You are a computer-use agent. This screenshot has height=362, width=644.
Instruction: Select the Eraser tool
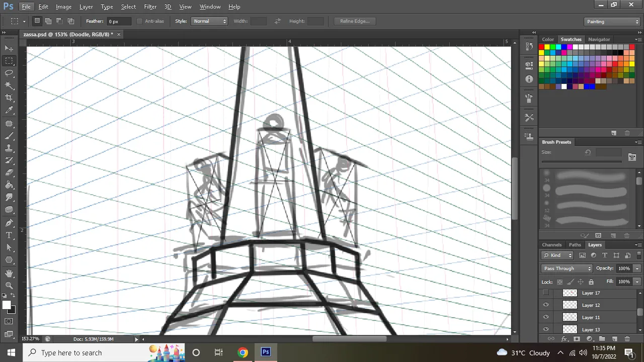pos(9,173)
